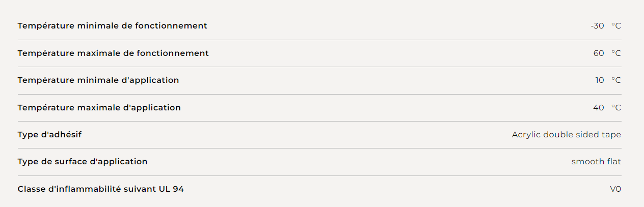The height and width of the screenshot is (207, 644).
Task: Select the 'Acrylic double sided tape' value
Action: click(x=567, y=135)
